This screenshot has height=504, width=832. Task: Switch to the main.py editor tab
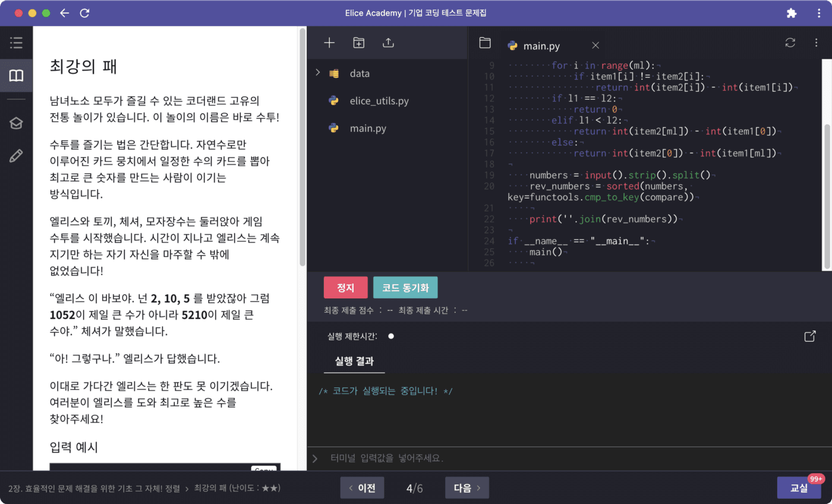pos(542,45)
